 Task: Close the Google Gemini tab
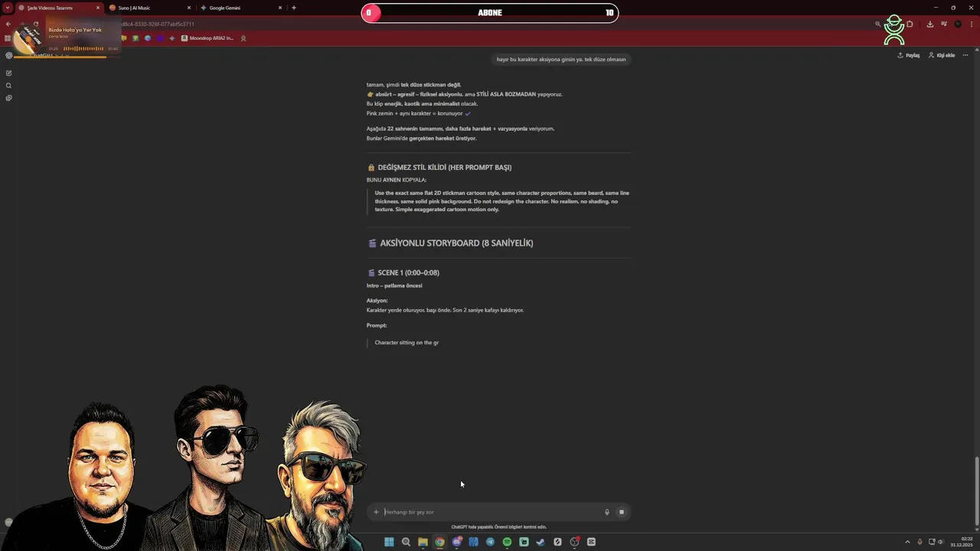click(280, 8)
